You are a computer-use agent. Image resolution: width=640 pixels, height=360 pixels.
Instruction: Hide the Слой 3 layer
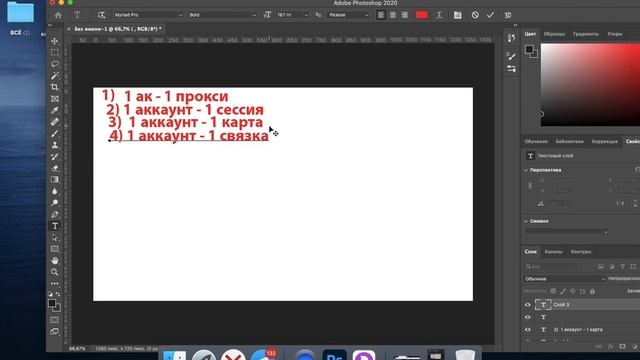point(528,305)
